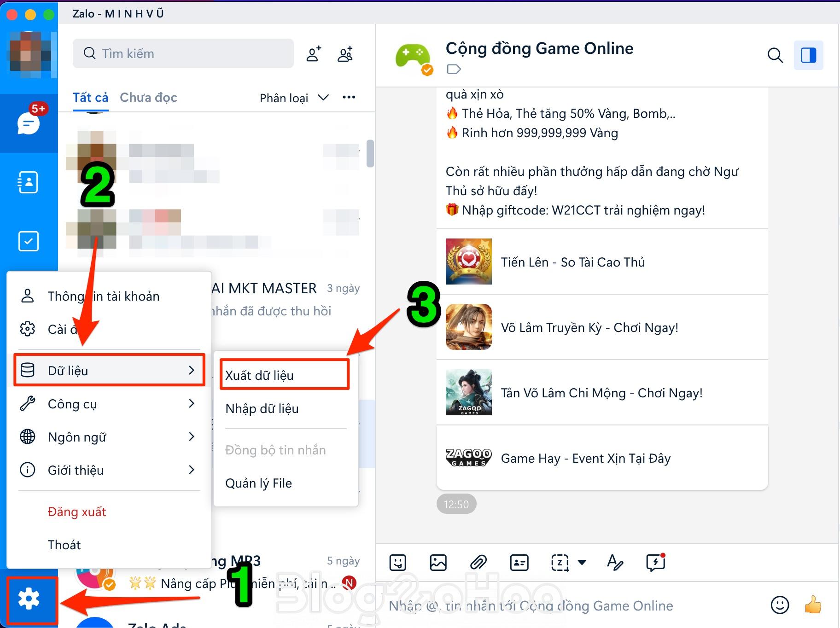The image size is (840, 628).
Task: Click Thoát to quit Zalo
Action: coord(64,545)
